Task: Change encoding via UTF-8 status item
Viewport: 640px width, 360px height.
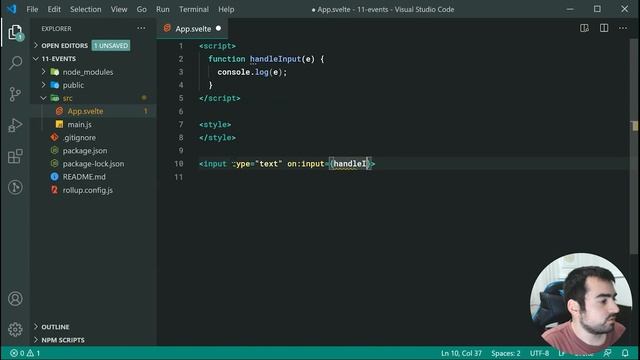Action: click(x=539, y=353)
